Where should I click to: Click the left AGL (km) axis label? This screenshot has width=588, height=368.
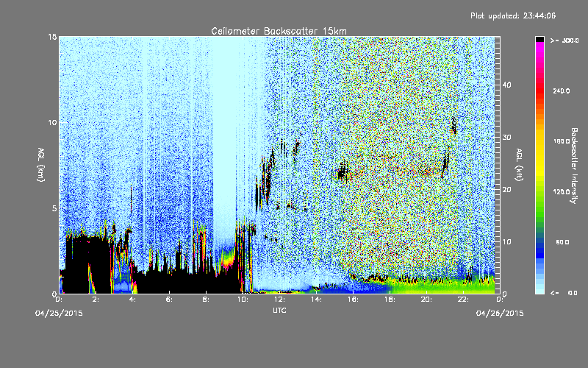click(x=41, y=164)
